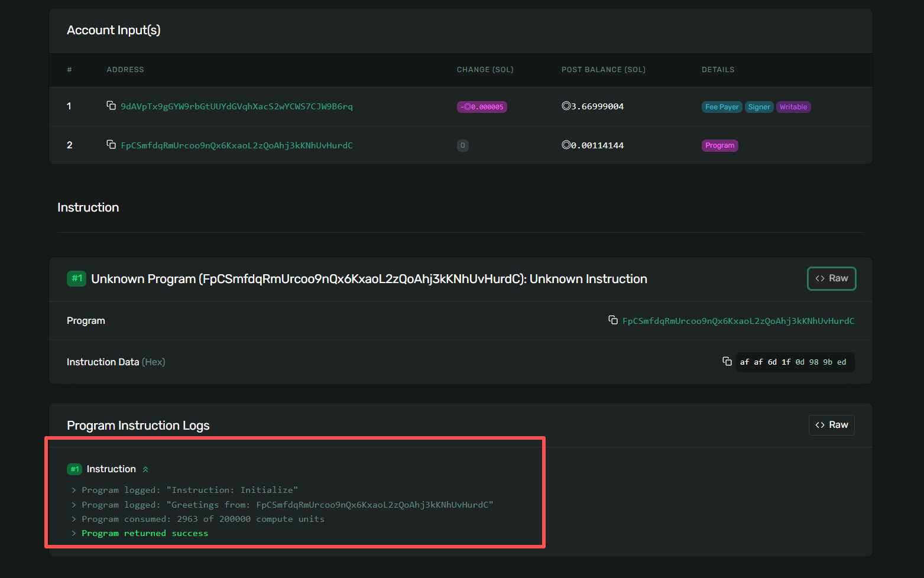This screenshot has height=578, width=924.
Task: Open account 9dAVpTx9gGYW9rbGtUUYdGVqhXacS2wYCWS7CJW9B6rq
Action: [x=236, y=106]
